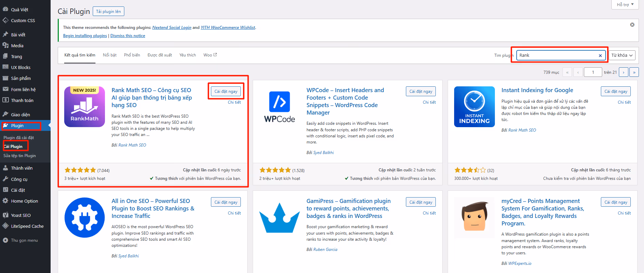Click the Bài viết pin icon
The height and width of the screenshot is (273, 644).
pyautogui.click(x=5, y=35)
